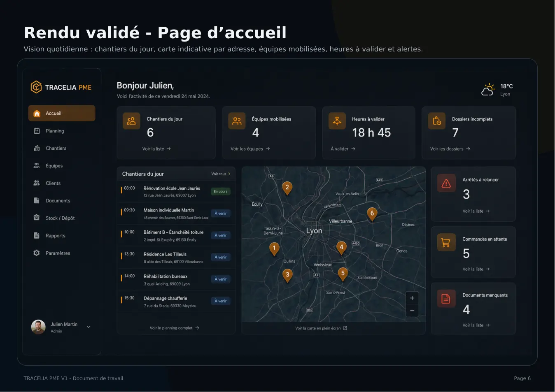Zoom out on the map with minus

[x=412, y=311]
